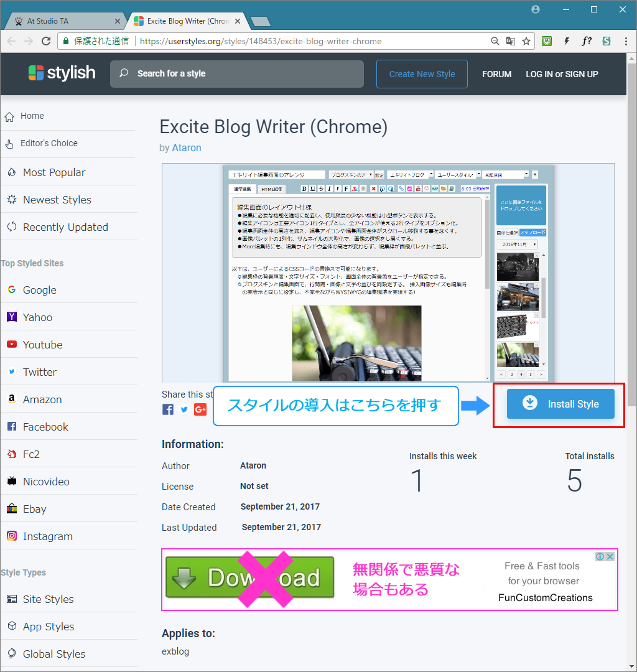Click the "September 21, 2017" Date Created value

(280, 506)
